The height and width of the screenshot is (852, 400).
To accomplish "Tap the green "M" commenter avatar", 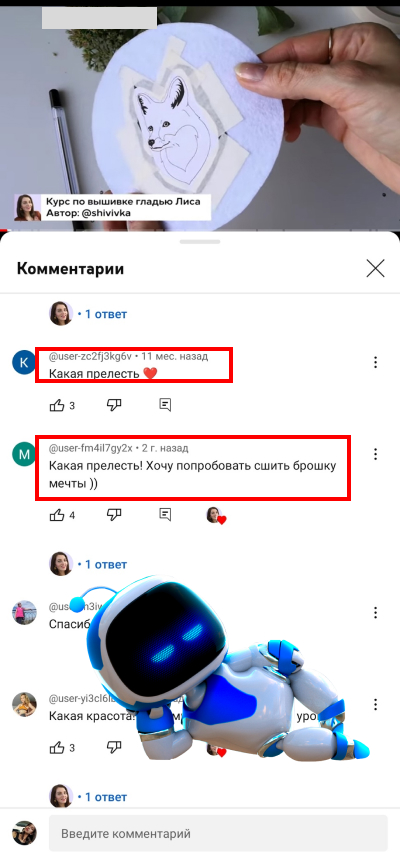I will (x=24, y=454).
